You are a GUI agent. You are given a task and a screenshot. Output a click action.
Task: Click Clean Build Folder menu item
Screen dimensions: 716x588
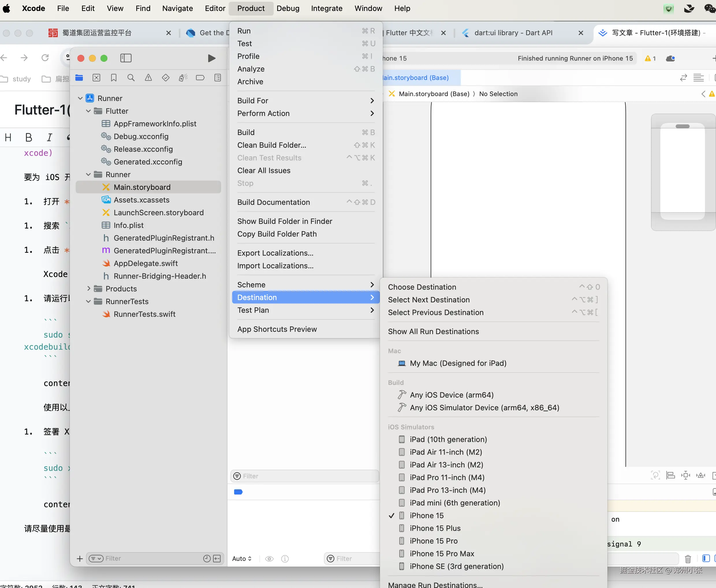(271, 145)
